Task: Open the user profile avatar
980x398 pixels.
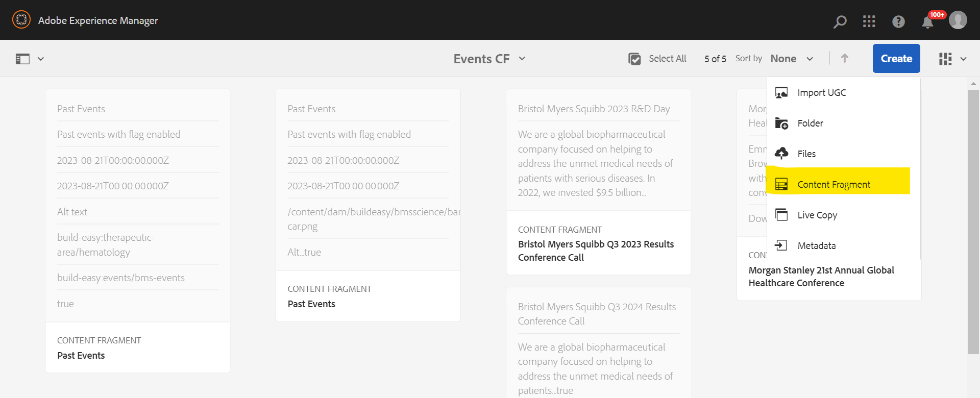Action: click(x=958, y=20)
